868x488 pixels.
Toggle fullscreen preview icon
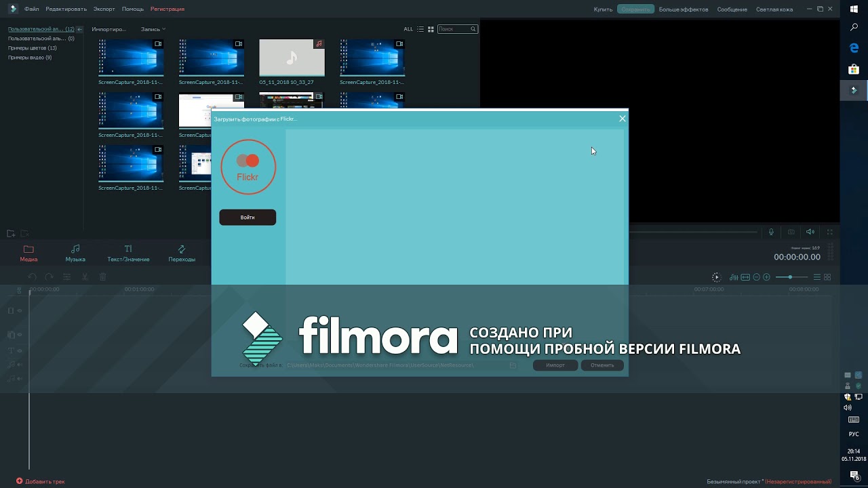pyautogui.click(x=829, y=232)
